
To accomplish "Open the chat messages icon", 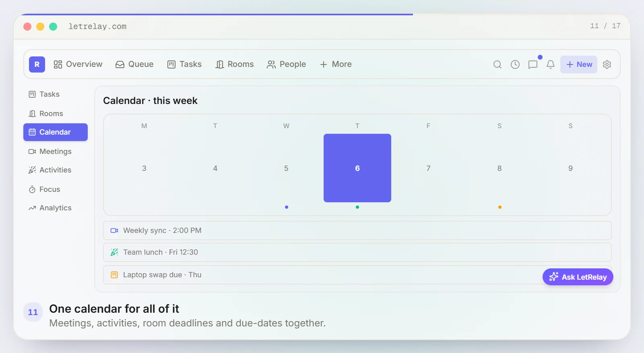I will tap(533, 64).
